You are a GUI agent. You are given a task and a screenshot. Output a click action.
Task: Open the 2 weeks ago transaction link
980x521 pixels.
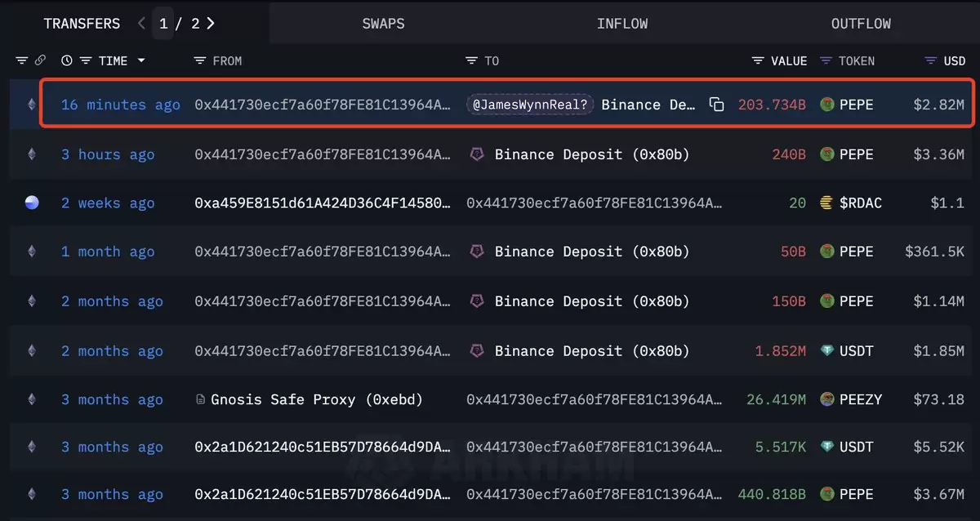pyautogui.click(x=108, y=203)
